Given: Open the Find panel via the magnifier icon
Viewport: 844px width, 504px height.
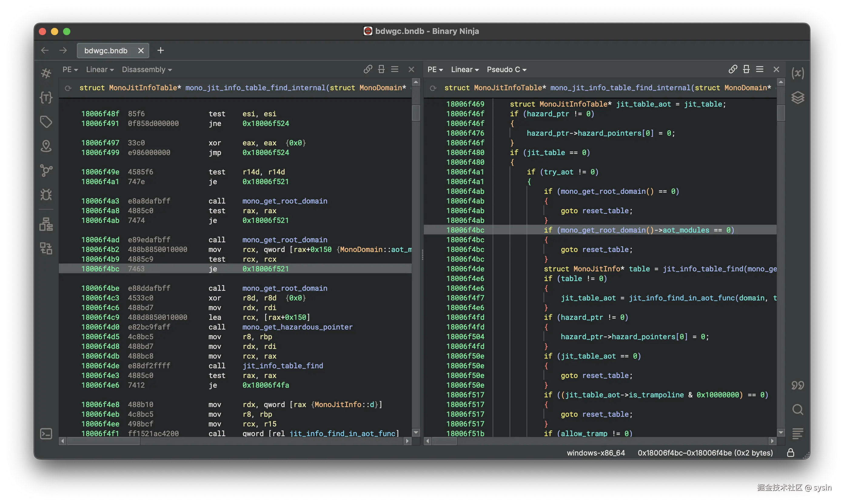Looking at the screenshot, I should click(798, 409).
